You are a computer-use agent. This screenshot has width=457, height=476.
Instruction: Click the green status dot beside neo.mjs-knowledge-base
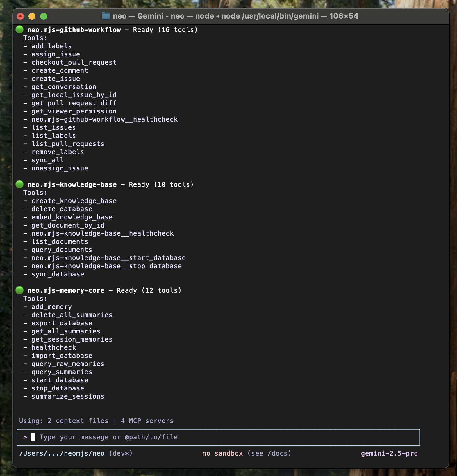coord(19,184)
